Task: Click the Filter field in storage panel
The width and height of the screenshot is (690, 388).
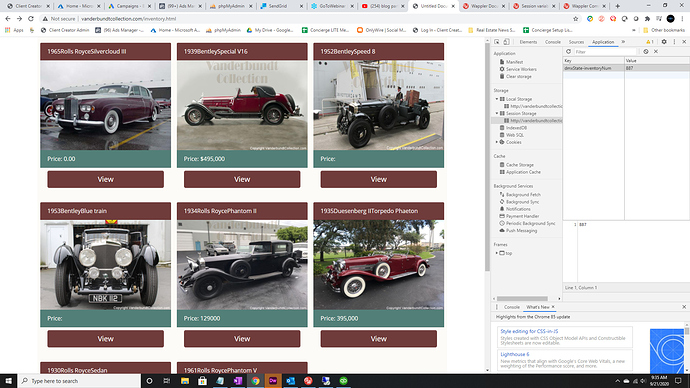Action: 605,51
